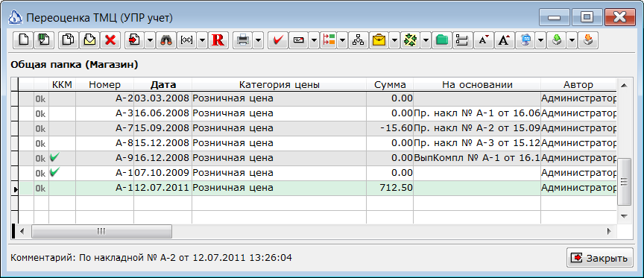Click the Категория цены column header

(x=280, y=85)
